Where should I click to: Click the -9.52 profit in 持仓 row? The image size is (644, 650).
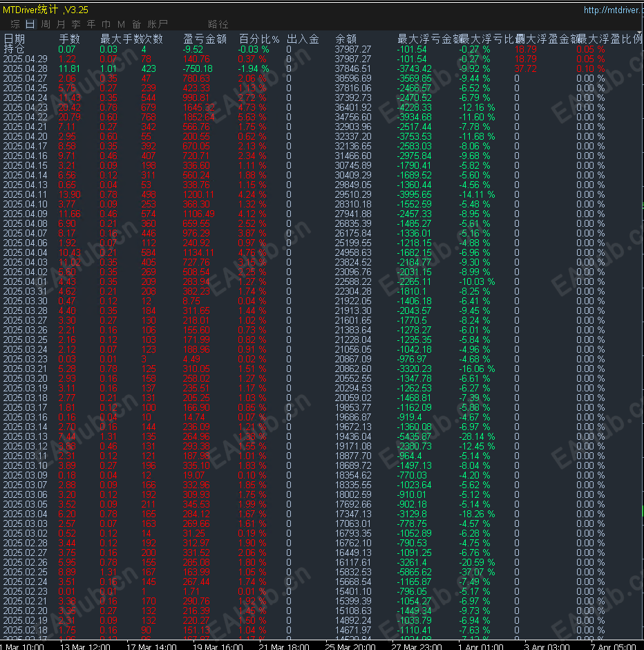pos(193,49)
